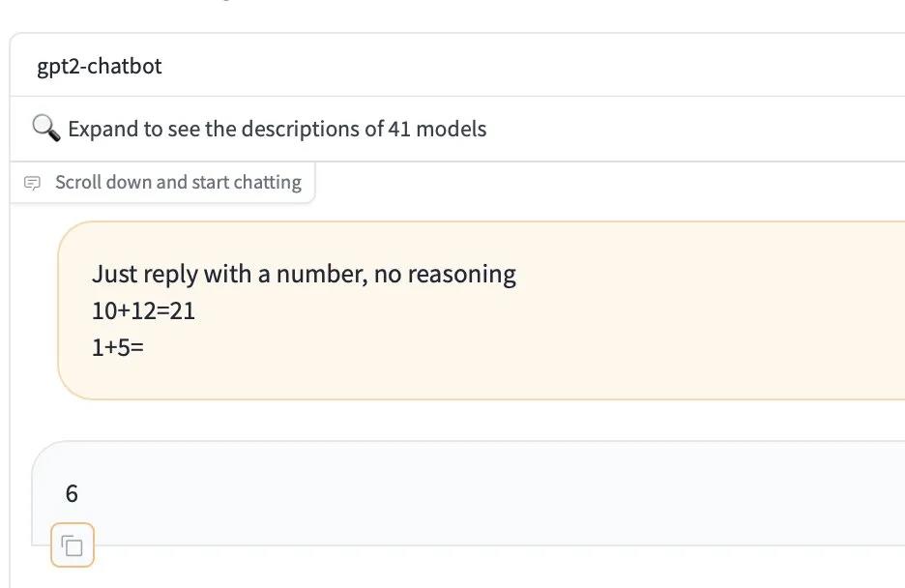Click the word "Scroll" in the chat label
The image size is (905, 588).
click(78, 183)
